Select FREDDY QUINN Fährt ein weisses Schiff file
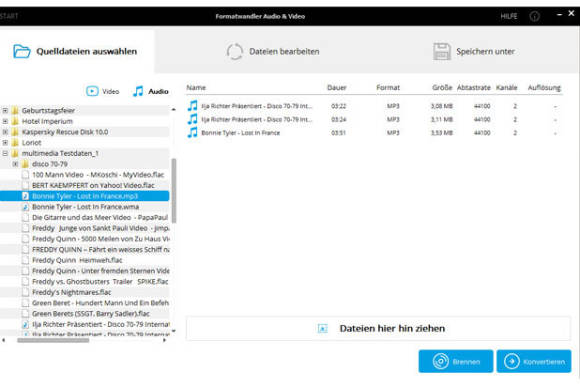The height and width of the screenshot is (388, 580). (100, 250)
